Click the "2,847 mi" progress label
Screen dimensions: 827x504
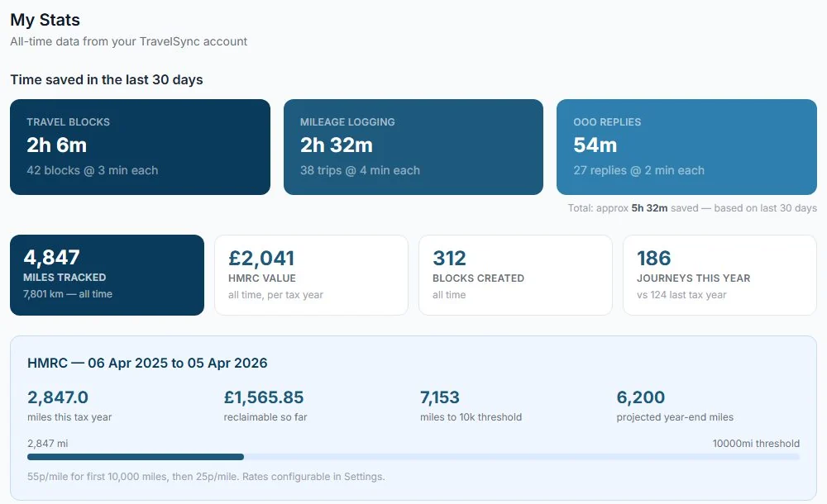(47, 444)
